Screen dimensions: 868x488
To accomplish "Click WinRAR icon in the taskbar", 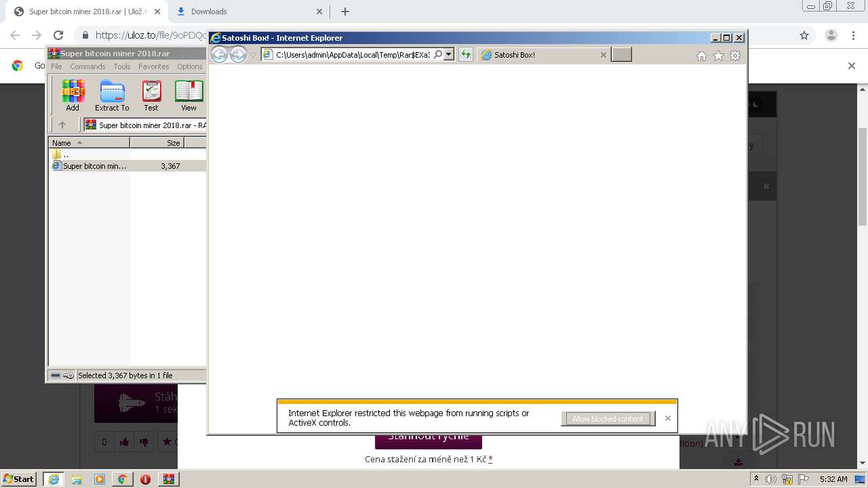I will (168, 479).
